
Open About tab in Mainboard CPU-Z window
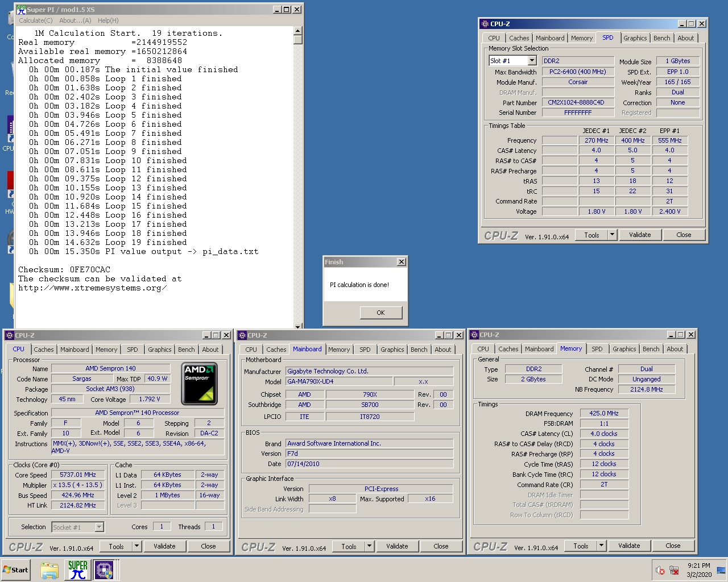point(443,350)
